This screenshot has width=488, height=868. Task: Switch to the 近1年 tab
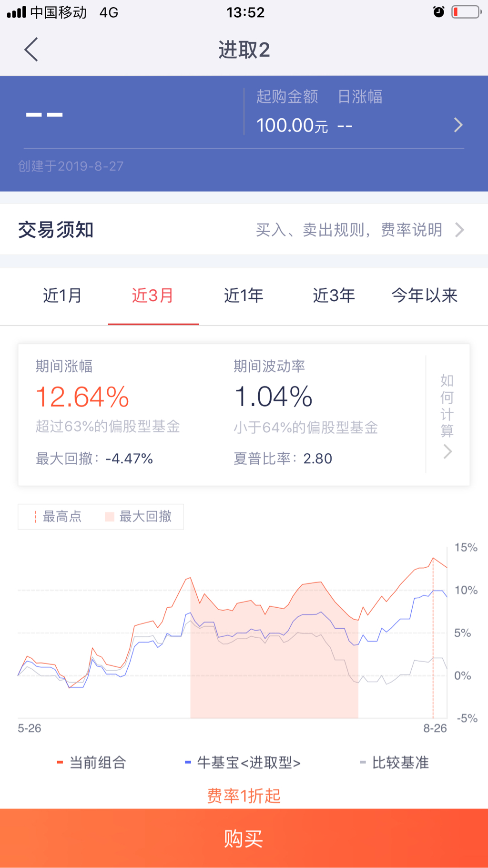[x=244, y=296]
